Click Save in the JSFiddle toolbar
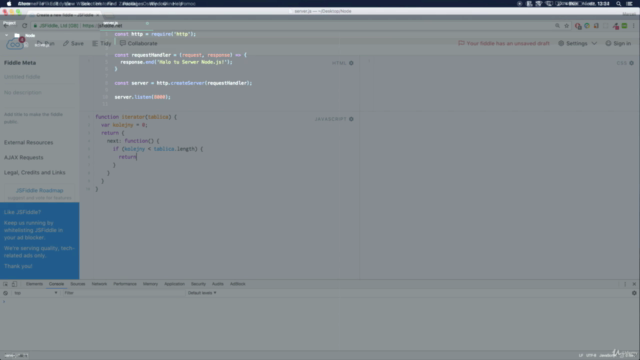Viewport: 640px width, 360px height. 73,43
